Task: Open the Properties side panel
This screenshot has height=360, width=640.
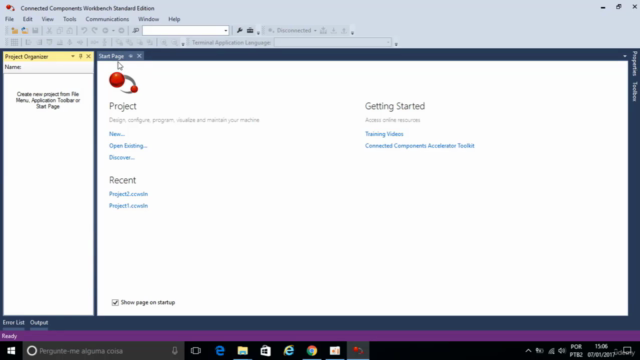Action: [x=635, y=63]
